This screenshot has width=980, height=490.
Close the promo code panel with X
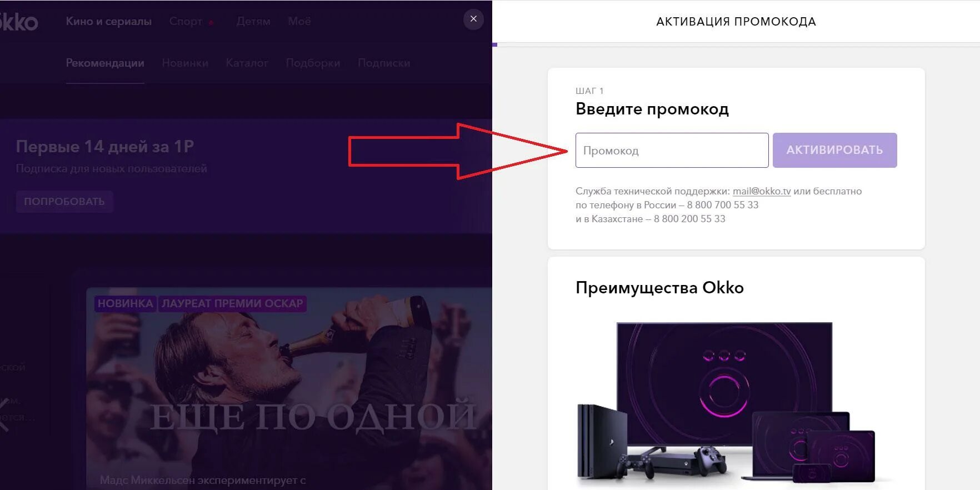click(473, 19)
